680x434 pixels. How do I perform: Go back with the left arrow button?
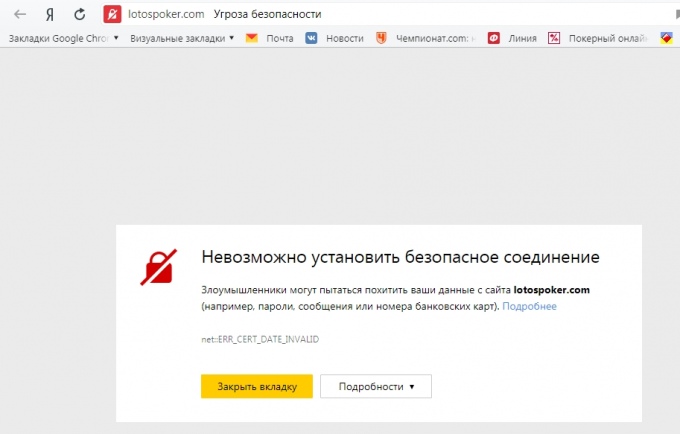coord(20,14)
